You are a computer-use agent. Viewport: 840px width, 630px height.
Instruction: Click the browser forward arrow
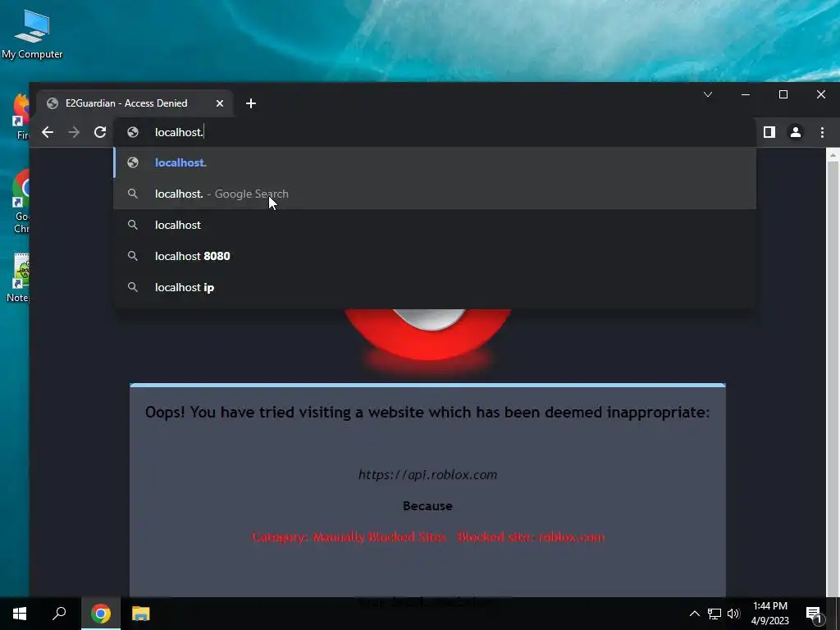tap(74, 132)
